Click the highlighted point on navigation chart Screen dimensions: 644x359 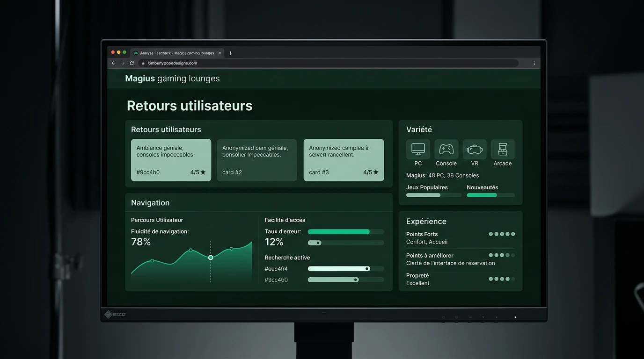pos(211,258)
